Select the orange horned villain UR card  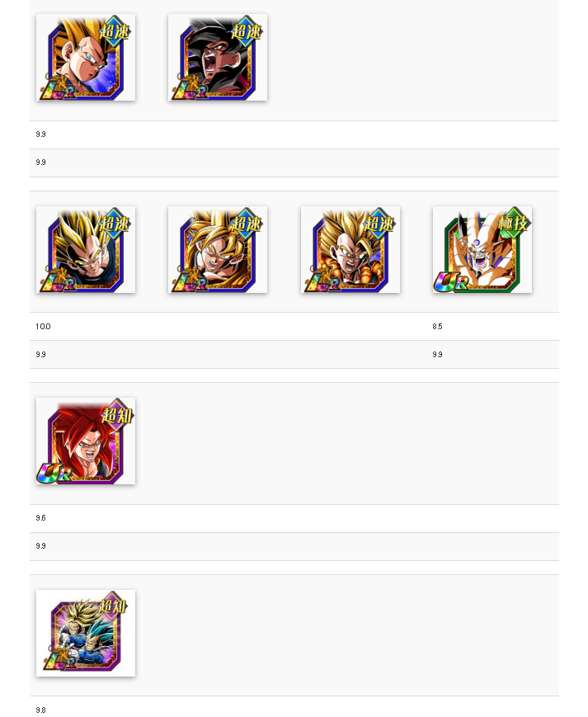[482, 249]
